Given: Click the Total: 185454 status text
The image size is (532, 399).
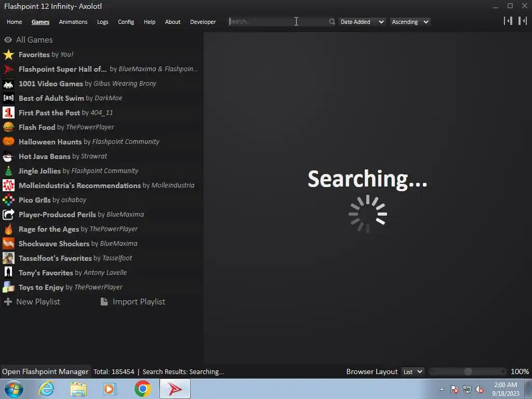Looking at the screenshot, I should click(x=114, y=372).
